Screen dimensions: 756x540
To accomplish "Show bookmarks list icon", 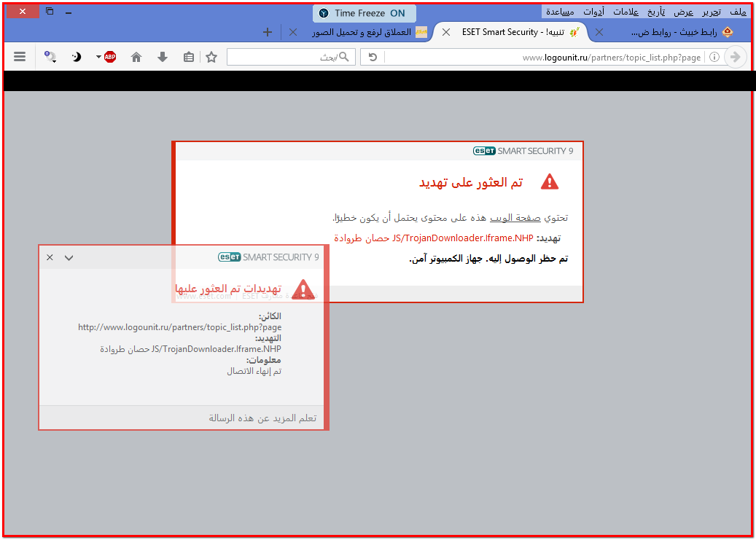I will pos(189,57).
